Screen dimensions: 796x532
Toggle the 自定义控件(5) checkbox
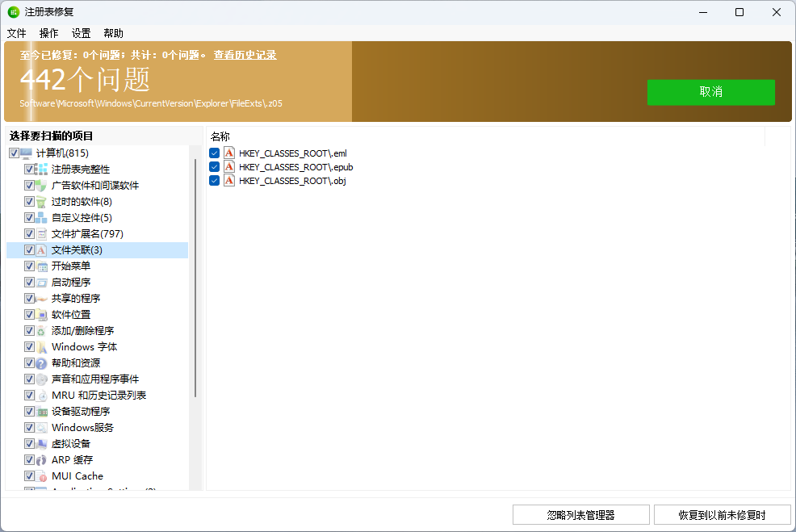click(29, 217)
